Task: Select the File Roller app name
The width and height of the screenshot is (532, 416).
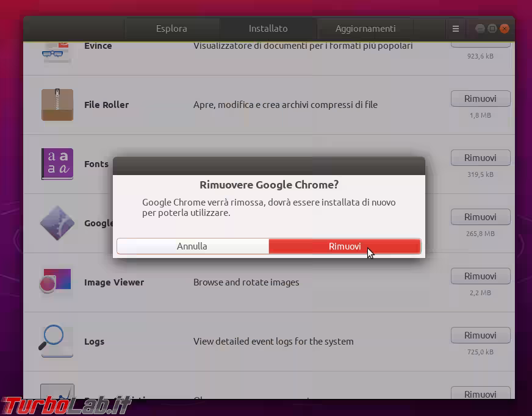Action: pos(106,105)
